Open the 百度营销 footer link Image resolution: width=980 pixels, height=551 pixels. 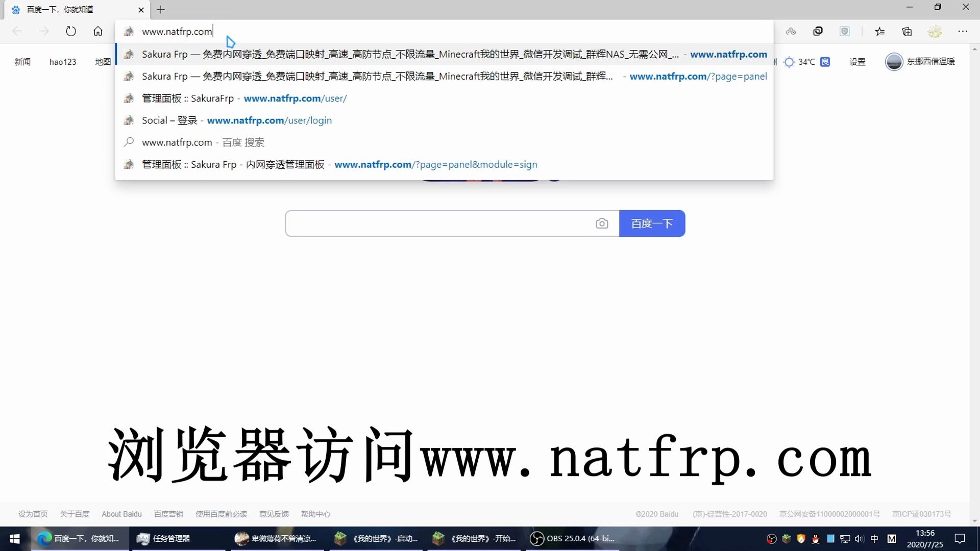168,514
